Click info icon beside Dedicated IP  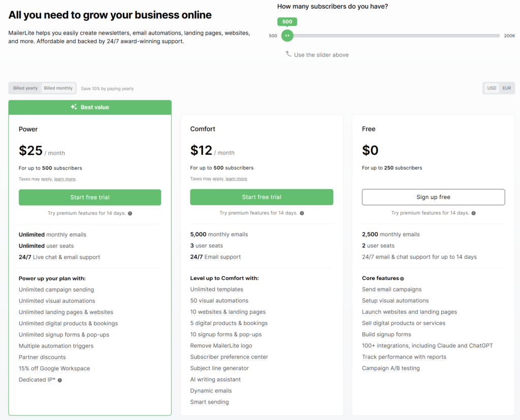tap(60, 380)
